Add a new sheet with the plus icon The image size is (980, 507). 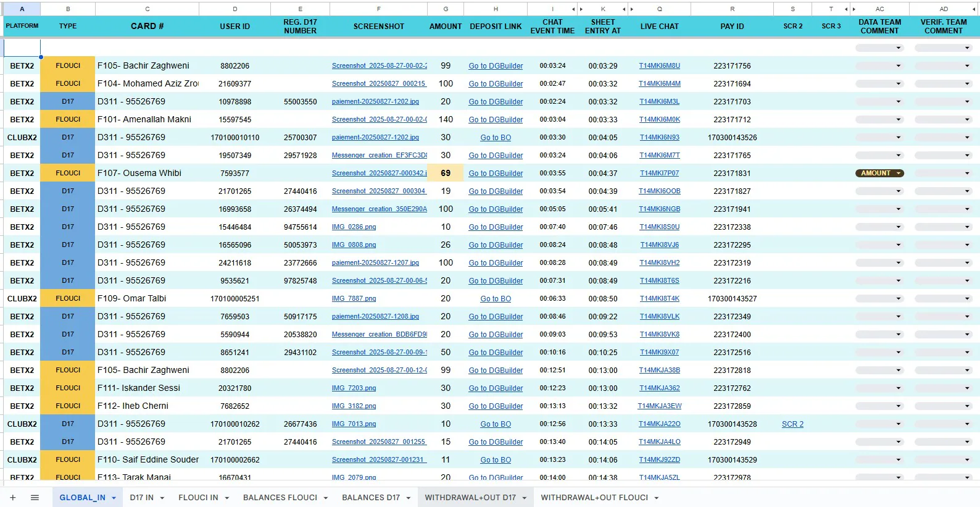click(x=12, y=498)
